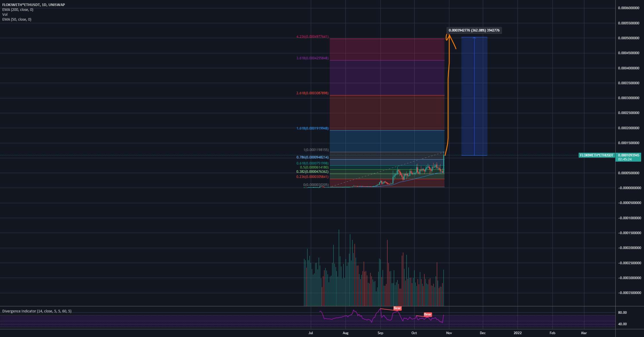Click the 0.618(0.0000751998) Fibonacci level label
The width and height of the screenshot is (644, 337).
(x=313, y=163)
